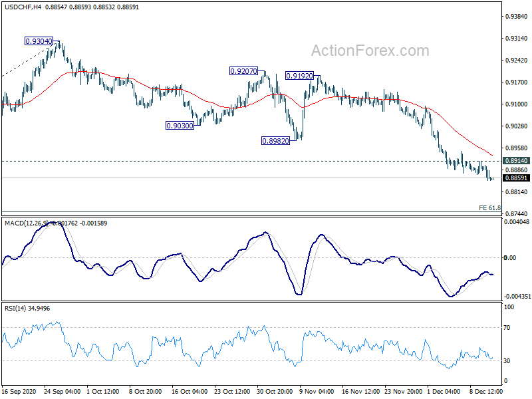
Task: Click the 24 Sep 04:00 date label
Action: click(63, 391)
